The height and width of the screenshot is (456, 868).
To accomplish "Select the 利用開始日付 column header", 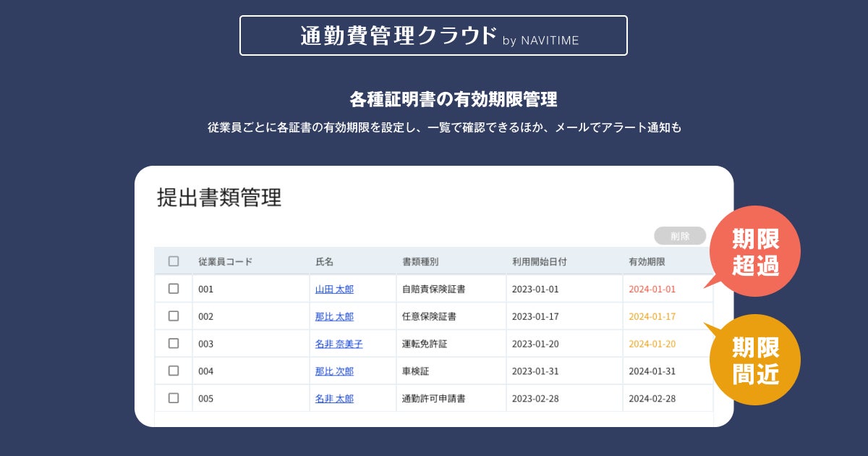I will (x=539, y=261).
